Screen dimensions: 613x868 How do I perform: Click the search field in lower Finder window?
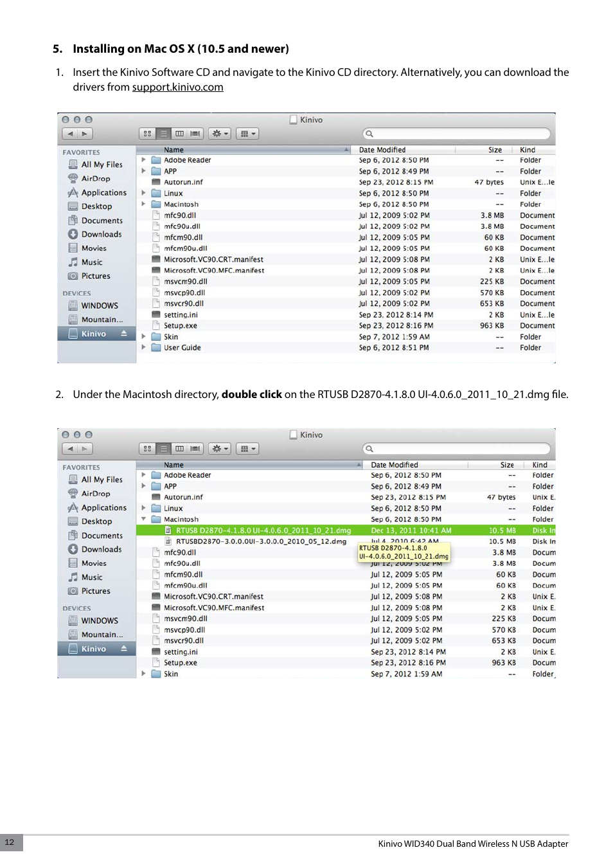(457, 449)
